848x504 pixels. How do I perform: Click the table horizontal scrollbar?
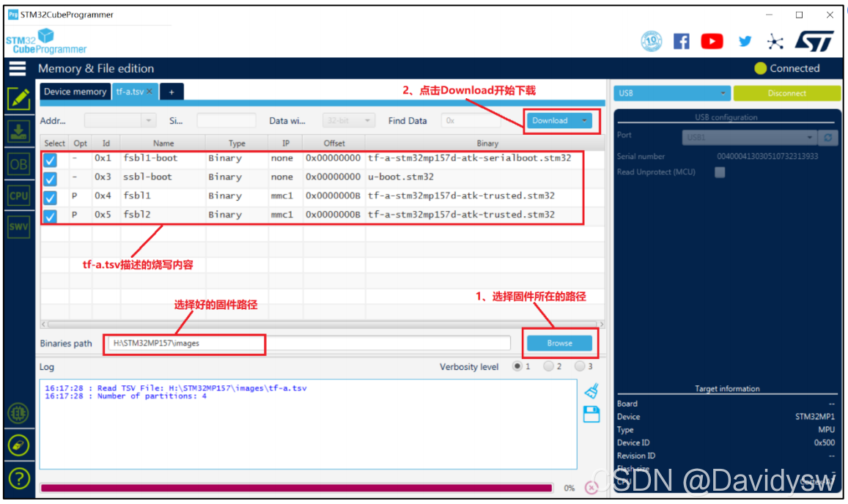click(322, 324)
